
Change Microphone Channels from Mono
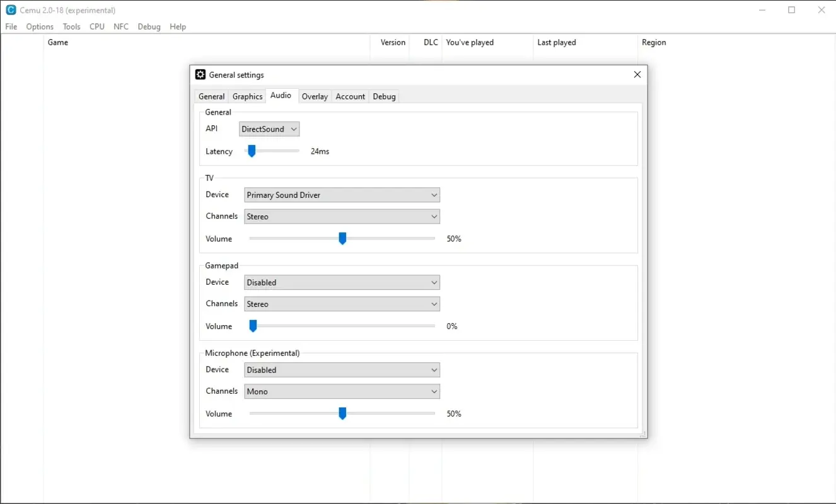(341, 391)
